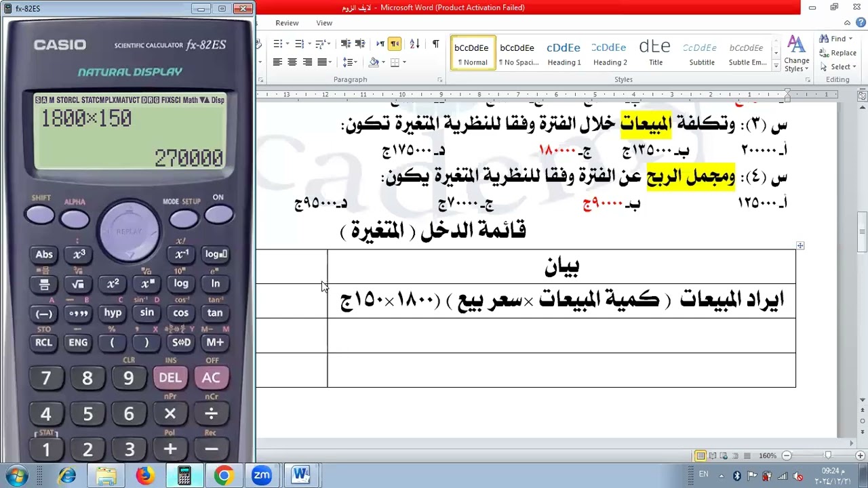
Task: Click Find in Editing group
Action: pyautogui.click(x=834, y=39)
